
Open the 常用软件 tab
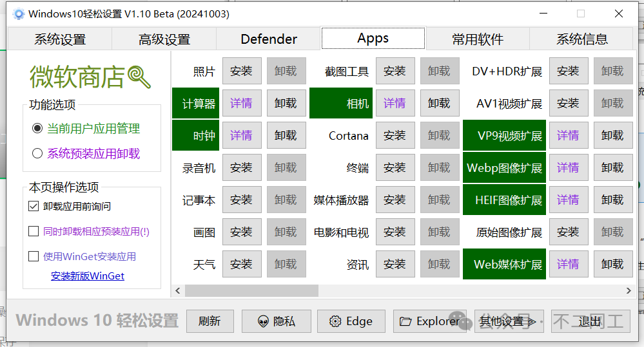tap(478, 39)
